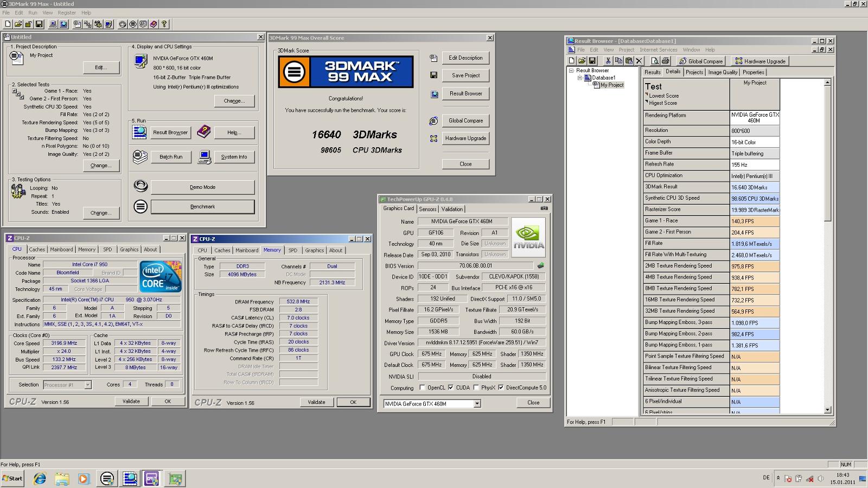Click the Result Browser details scrollbar down arrow

coord(827,410)
